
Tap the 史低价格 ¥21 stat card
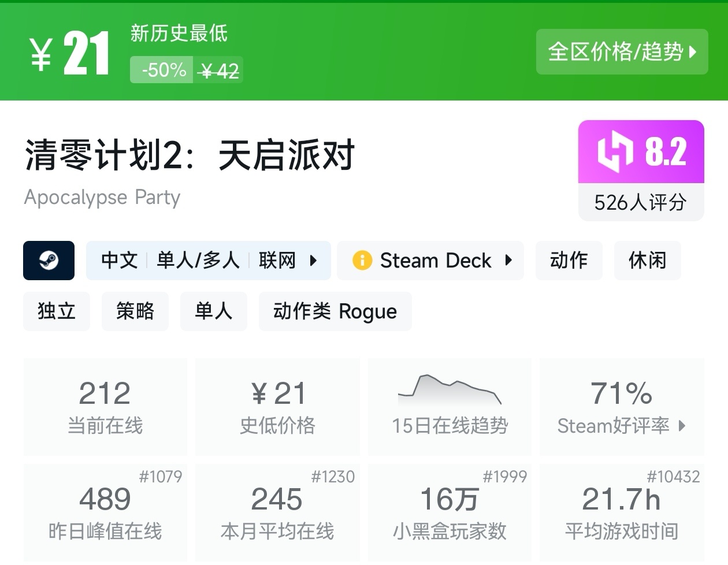[277, 407]
